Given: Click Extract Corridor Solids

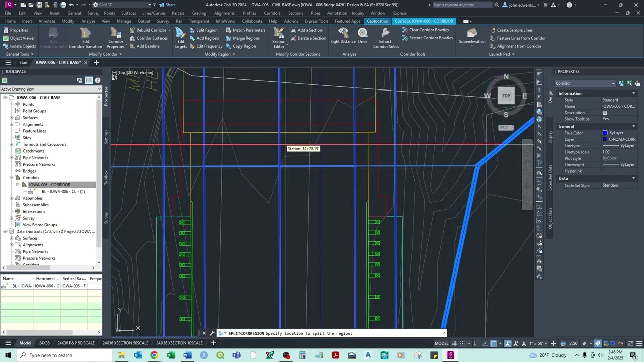Looking at the screenshot, I should pyautogui.click(x=386, y=38).
